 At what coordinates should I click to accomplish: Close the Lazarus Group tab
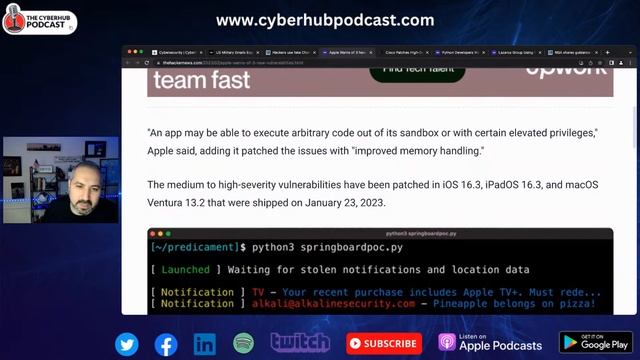point(540,53)
